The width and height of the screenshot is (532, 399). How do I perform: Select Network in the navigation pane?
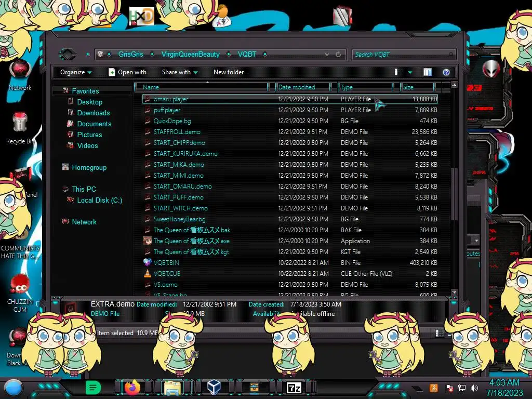[84, 222]
